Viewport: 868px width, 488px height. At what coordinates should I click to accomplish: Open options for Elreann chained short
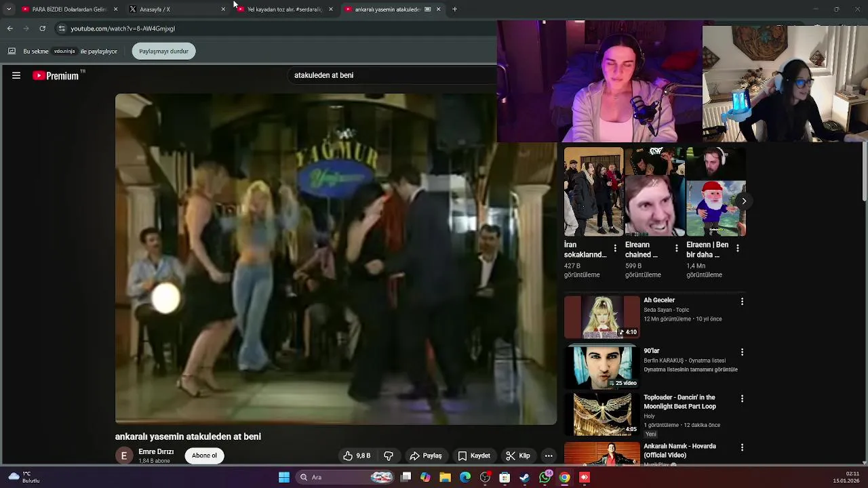[676, 248]
